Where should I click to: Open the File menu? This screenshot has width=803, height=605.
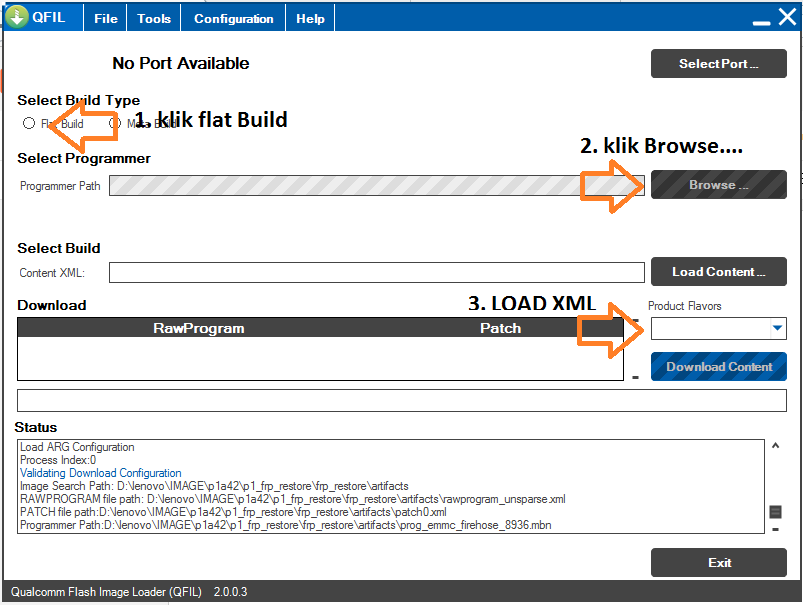tap(105, 19)
